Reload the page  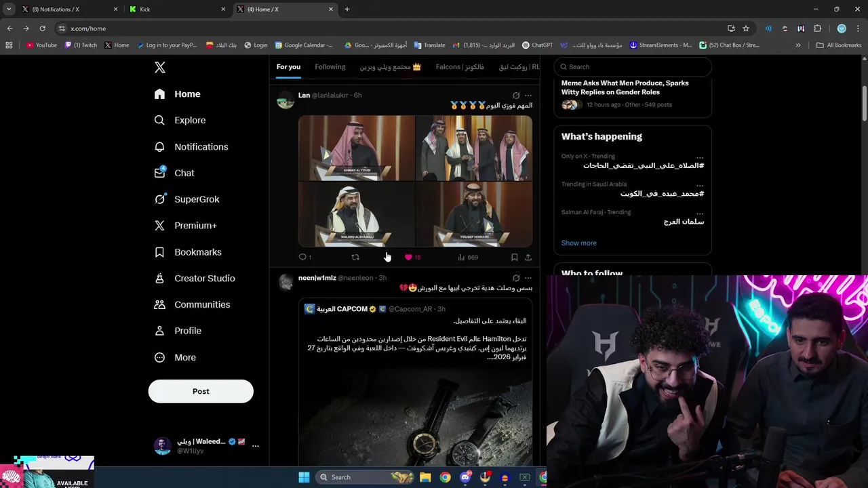pos(42,28)
